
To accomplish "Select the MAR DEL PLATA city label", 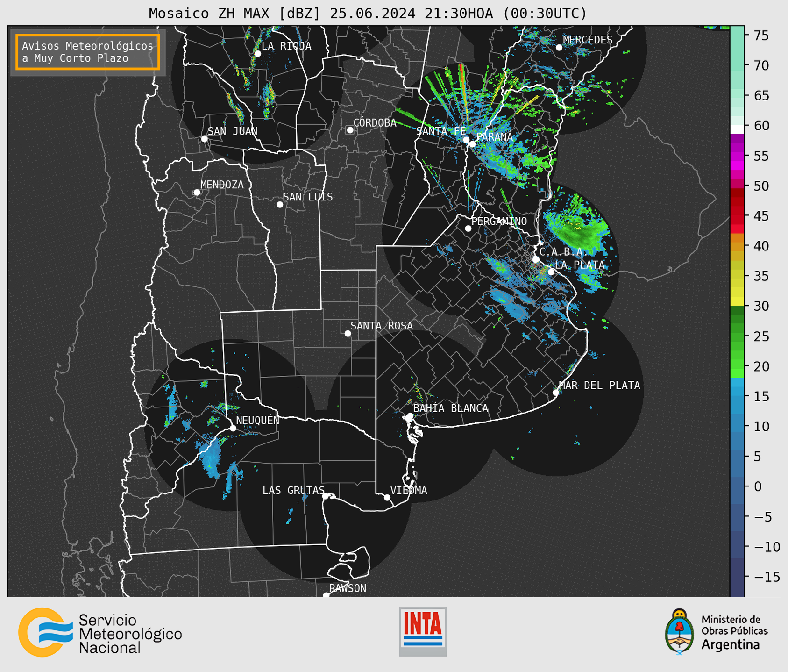I will (600, 385).
